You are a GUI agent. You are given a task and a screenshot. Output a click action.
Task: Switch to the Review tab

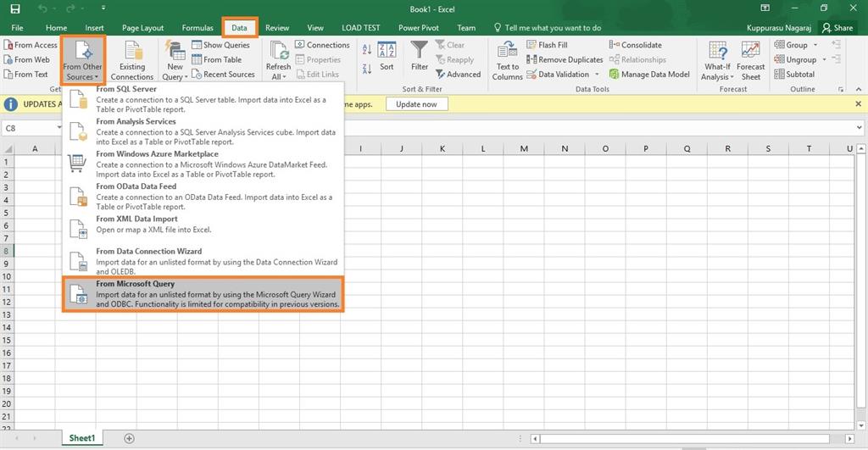[277, 28]
